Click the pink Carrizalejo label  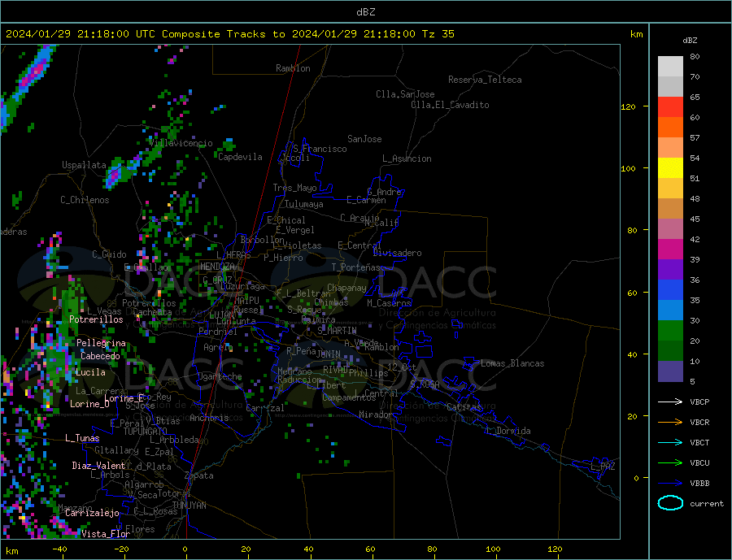pos(92,514)
